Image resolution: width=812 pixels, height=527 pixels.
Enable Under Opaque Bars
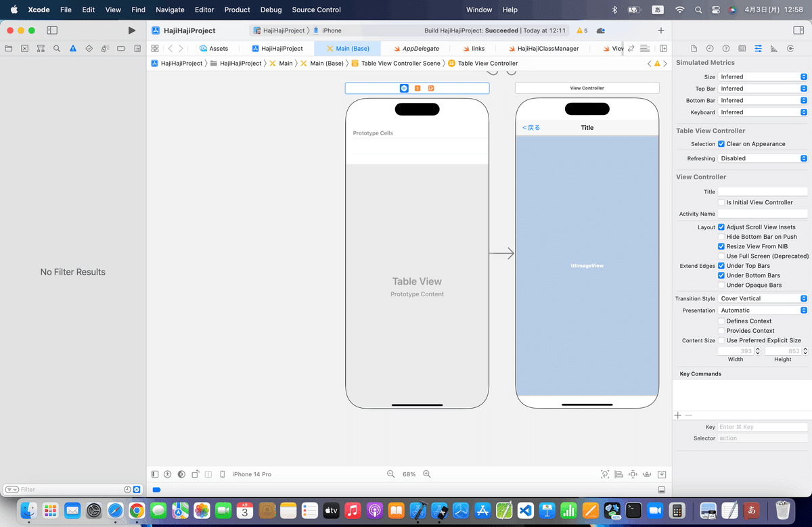coord(721,285)
